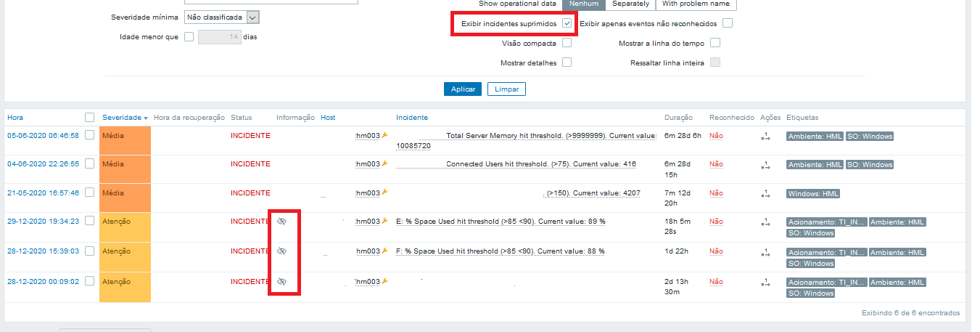
Task: Click Ambiente: HML tag in 05-06-2020 row
Action: click(815, 136)
